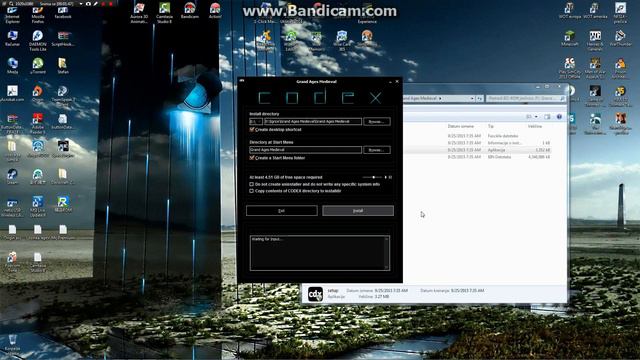Image resolution: width=640 pixels, height=360 pixels.
Task: Open the Explorer address bar history dropdown
Action: 472,98
